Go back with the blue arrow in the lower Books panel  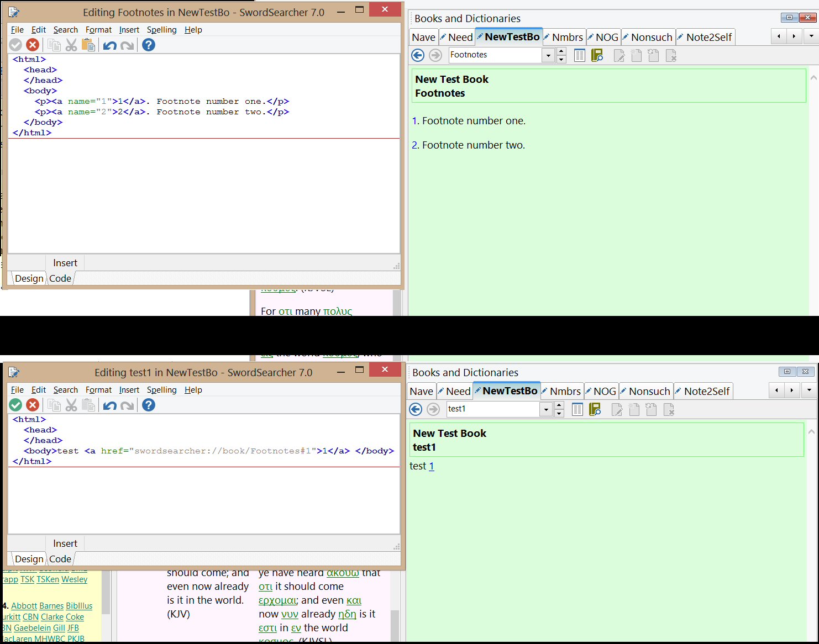pyautogui.click(x=416, y=409)
